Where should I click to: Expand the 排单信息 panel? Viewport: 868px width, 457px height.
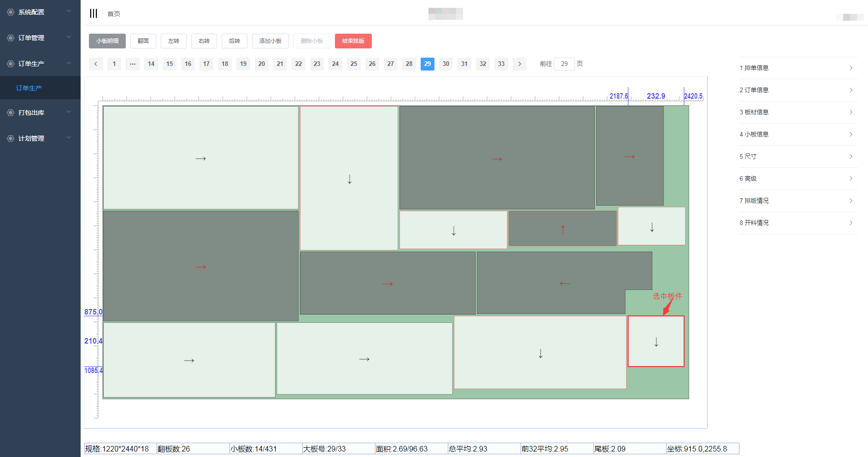[798, 68]
